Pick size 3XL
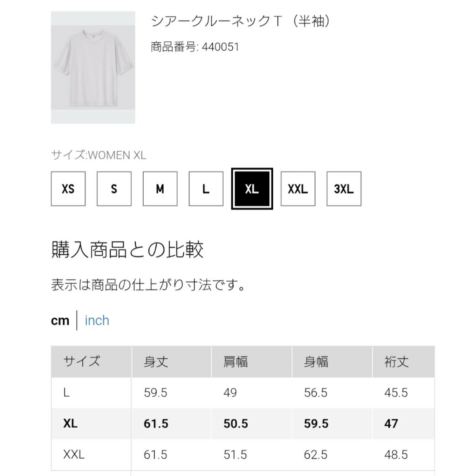This screenshot has width=476, height=476. coord(344,189)
